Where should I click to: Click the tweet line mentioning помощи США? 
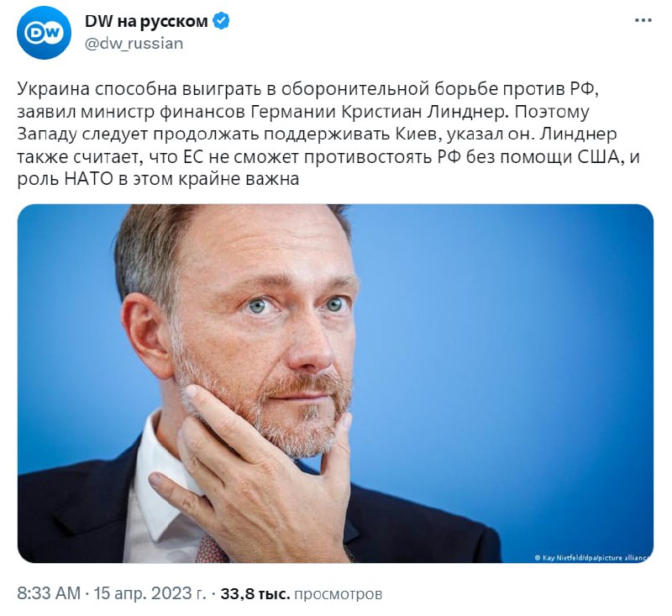click(328, 157)
